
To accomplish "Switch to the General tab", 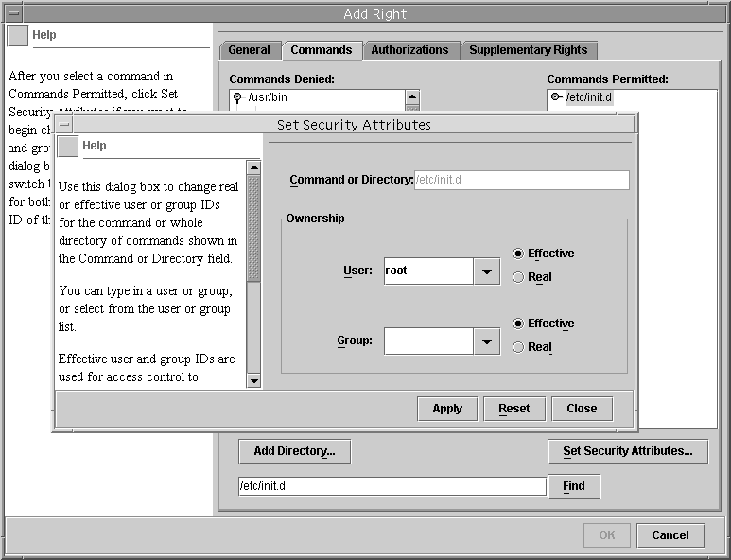I will (250, 50).
